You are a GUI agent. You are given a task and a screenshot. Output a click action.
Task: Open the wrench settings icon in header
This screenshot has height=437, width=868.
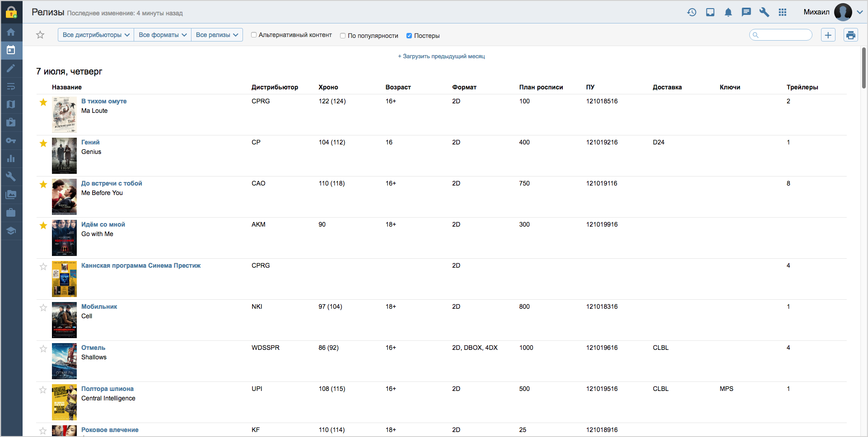point(764,12)
